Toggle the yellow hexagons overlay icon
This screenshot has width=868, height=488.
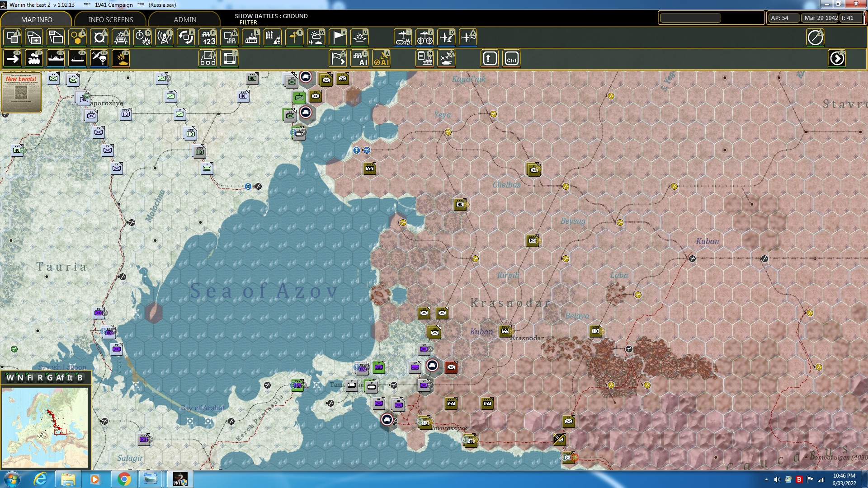point(77,38)
